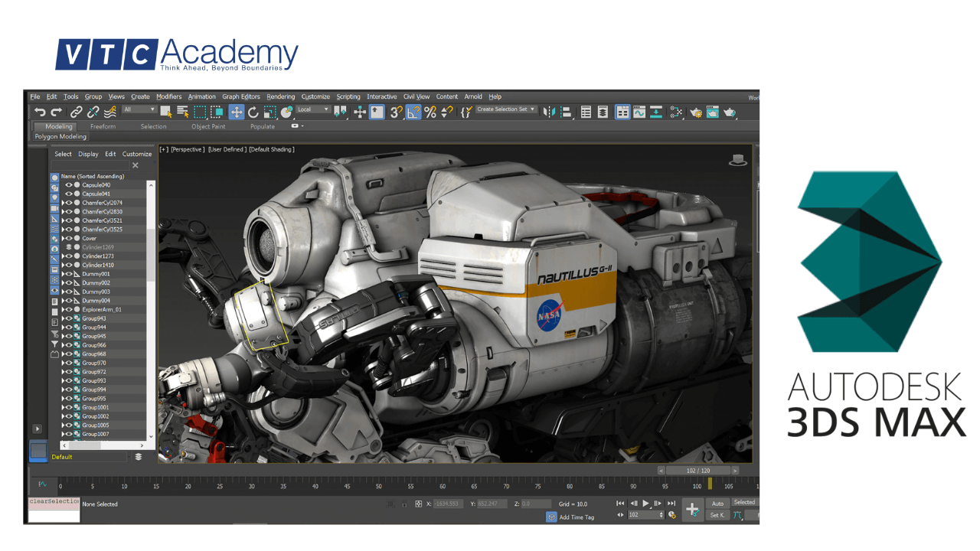Toggle Angle Snap in the toolbar
Viewport: 980px width, 551px height.
413,112
